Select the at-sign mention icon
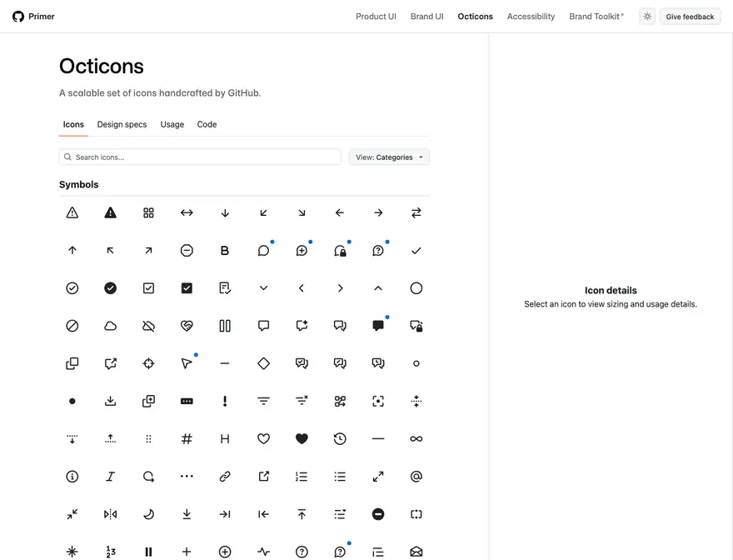The image size is (733, 560). click(416, 477)
